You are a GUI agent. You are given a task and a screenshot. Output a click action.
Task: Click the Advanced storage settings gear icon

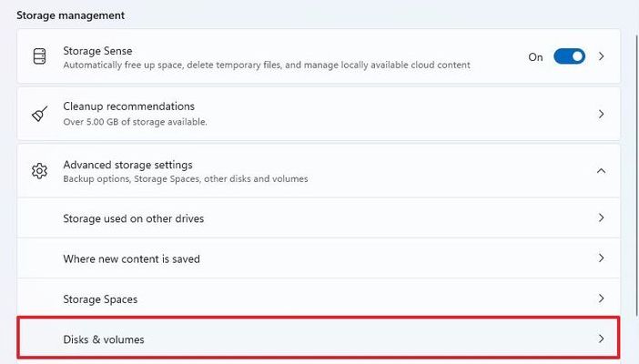tap(39, 171)
